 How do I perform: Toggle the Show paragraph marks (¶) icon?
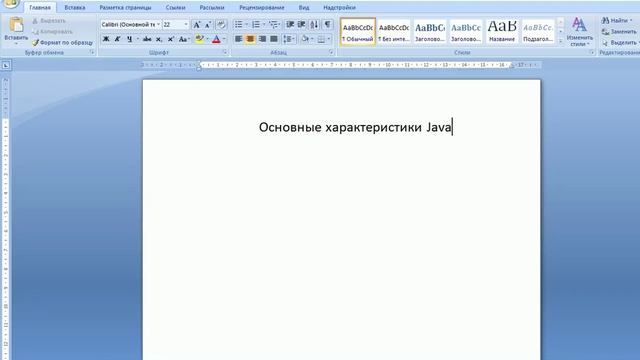click(x=327, y=25)
